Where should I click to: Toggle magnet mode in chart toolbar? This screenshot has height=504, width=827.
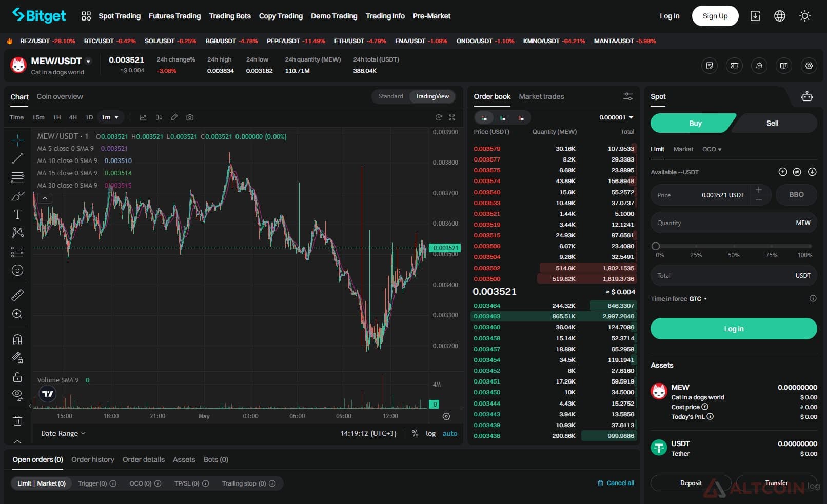click(x=17, y=339)
